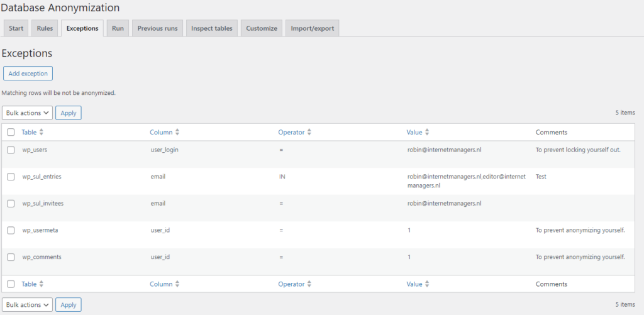Click sort arrows beside top Table header
This screenshot has width=644, height=315.
[x=42, y=133]
